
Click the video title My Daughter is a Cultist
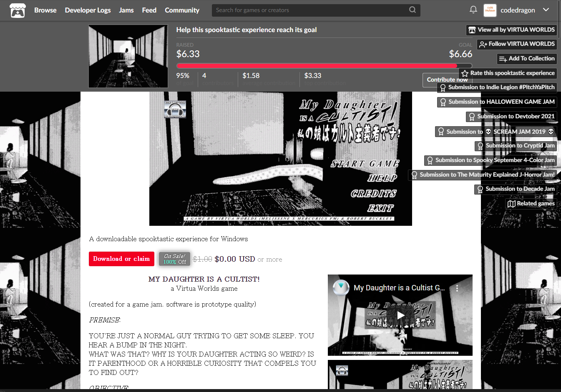399,288
